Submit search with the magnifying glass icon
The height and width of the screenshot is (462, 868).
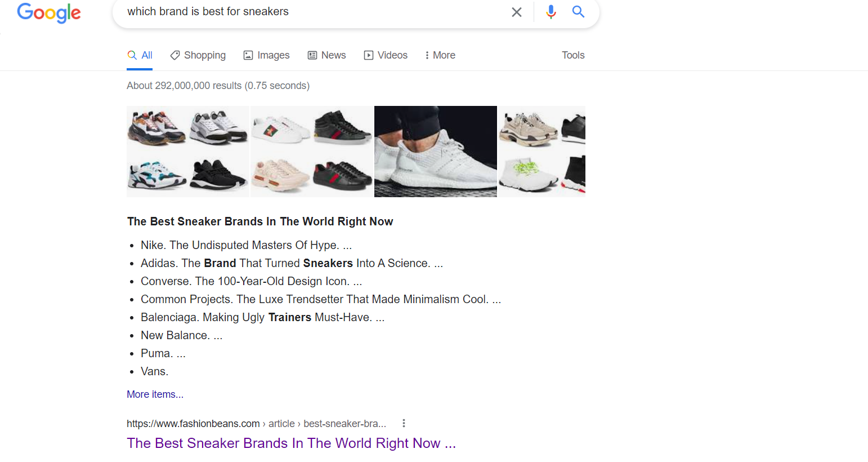click(578, 11)
